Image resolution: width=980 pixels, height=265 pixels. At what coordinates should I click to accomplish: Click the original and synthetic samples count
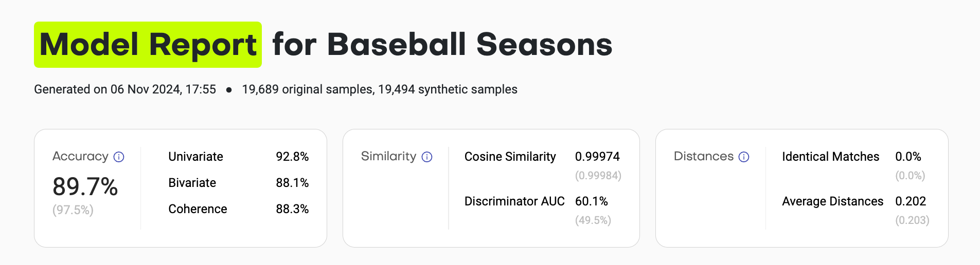380,89
